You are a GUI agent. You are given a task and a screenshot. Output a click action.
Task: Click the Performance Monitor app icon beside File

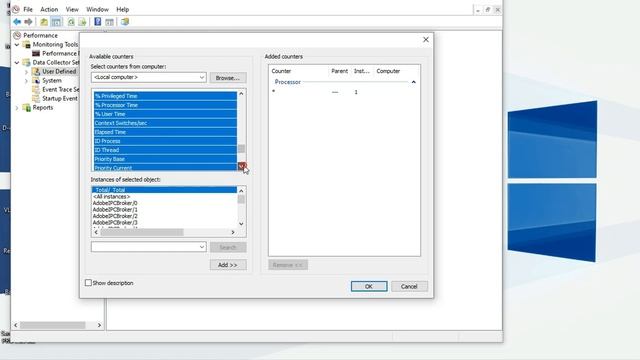pos(16,9)
